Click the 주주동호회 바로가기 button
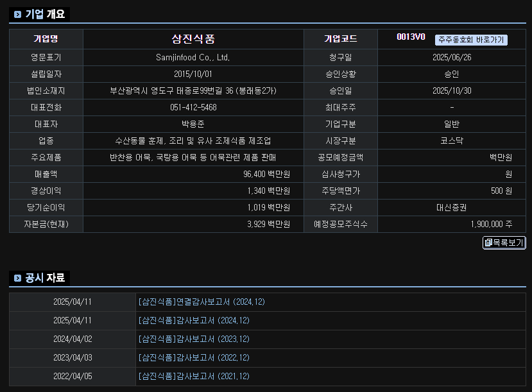Screen dimensions: 532x392 click(x=471, y=40)
